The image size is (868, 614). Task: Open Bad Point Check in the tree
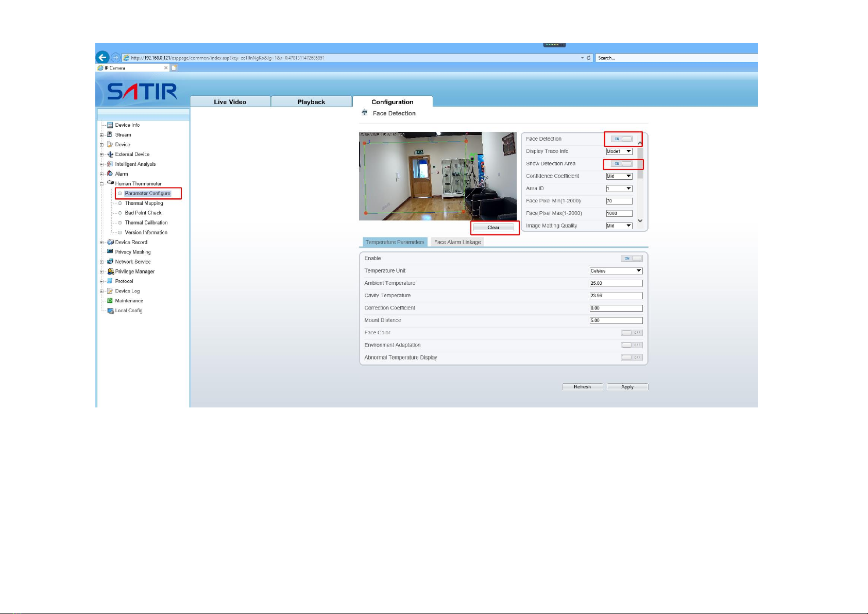[x=143, y=213]
